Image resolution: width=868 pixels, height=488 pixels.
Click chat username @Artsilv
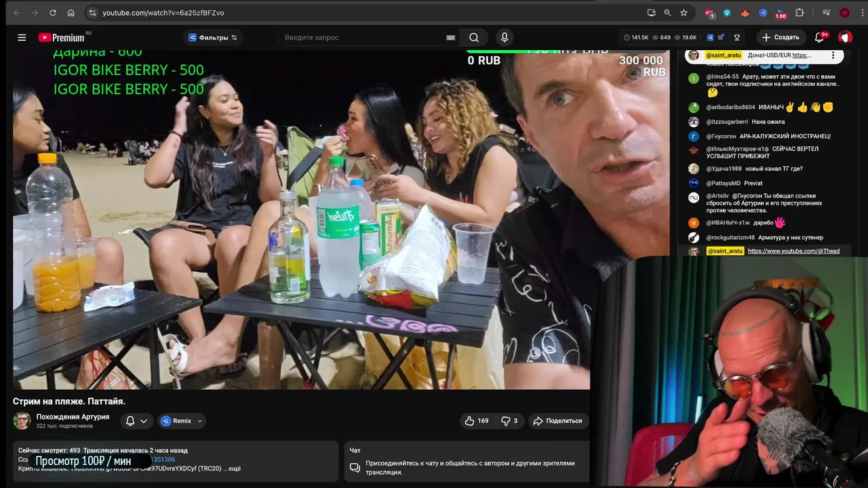click(717, 196)
